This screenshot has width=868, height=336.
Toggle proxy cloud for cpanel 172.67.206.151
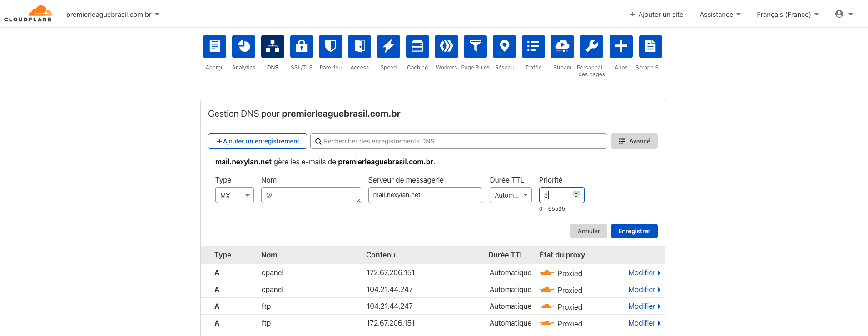click(x=546, y=273)
